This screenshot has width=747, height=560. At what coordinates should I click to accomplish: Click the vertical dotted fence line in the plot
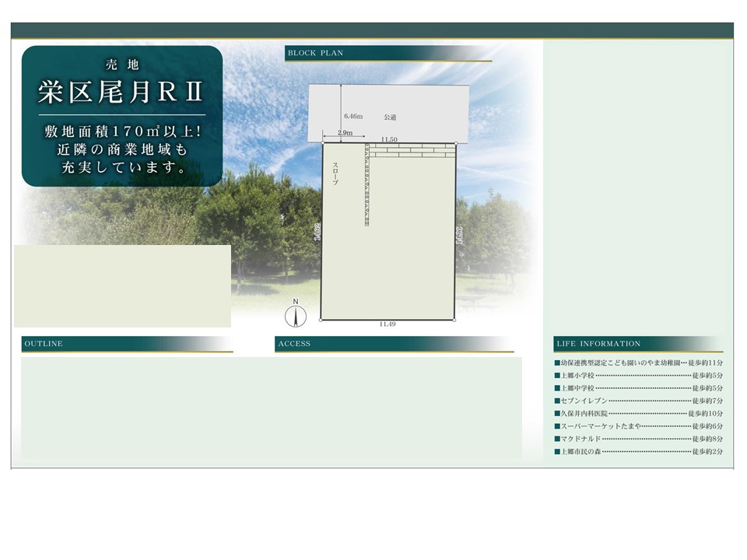pyautogui.click(x=366, y=187)
